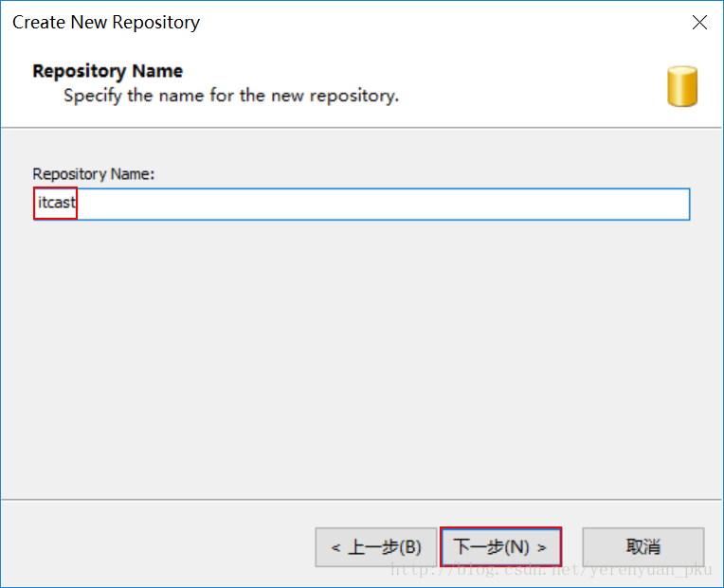The height and width of the screenshot is (588, 724).
Task: Click the 'Specify the name for the new repository.' text
Action: (x=231, y=96)
